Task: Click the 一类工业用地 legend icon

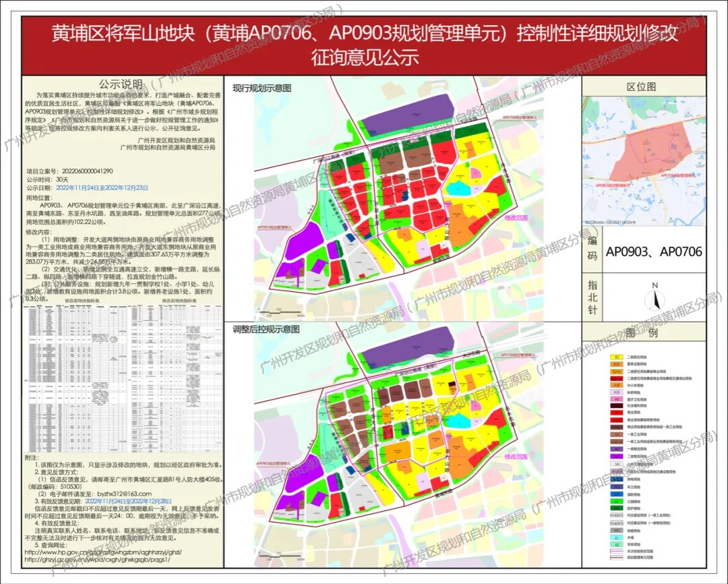Action: point(616,434)
